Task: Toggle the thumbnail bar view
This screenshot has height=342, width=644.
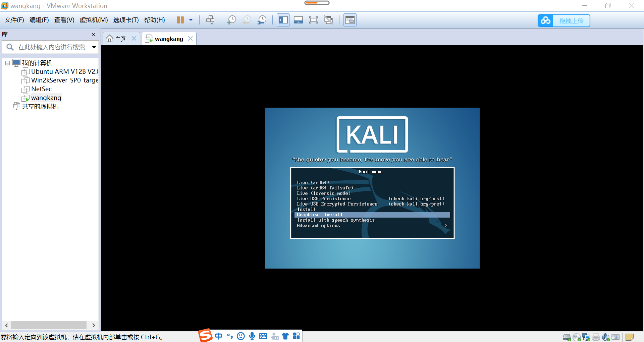Action: tap(298, 20)
